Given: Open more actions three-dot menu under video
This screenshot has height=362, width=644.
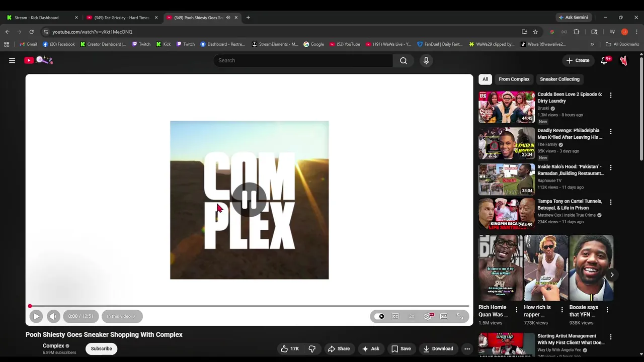Looking at the screenshot, I should coord(467,348).
